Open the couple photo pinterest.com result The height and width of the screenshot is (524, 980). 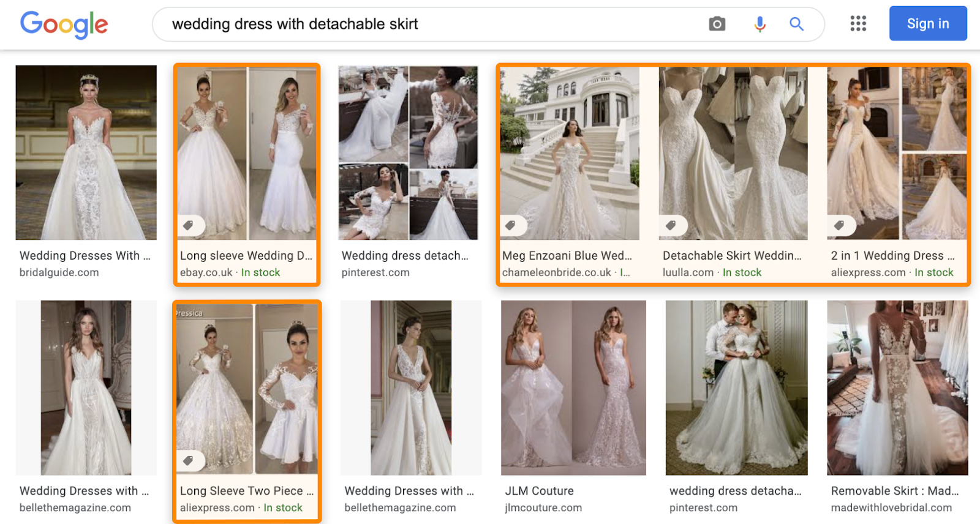tap(736, 387)
